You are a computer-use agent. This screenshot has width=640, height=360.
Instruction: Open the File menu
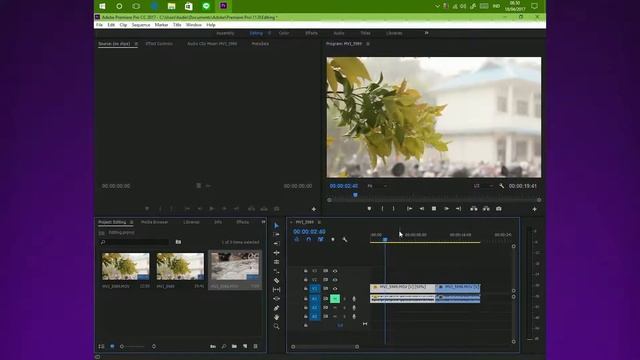[x=99, y=25]
